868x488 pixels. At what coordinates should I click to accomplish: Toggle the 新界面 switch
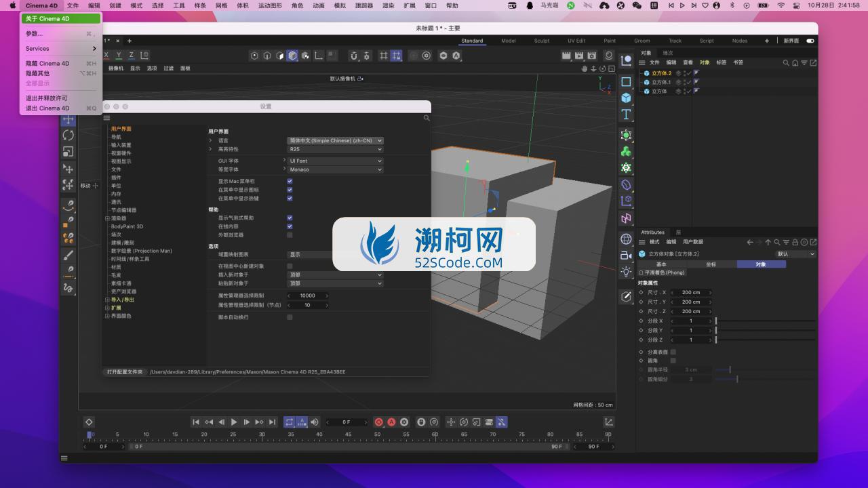[x=810, y=41]
